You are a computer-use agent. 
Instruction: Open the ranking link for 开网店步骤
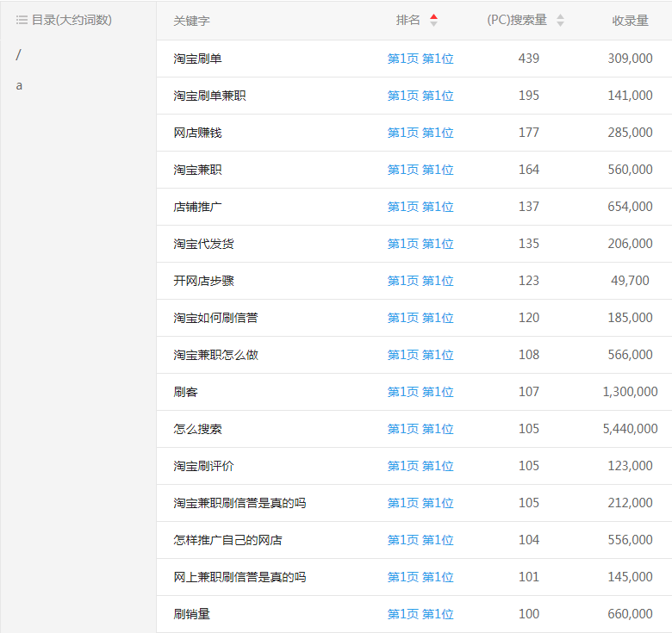point(420,281)
